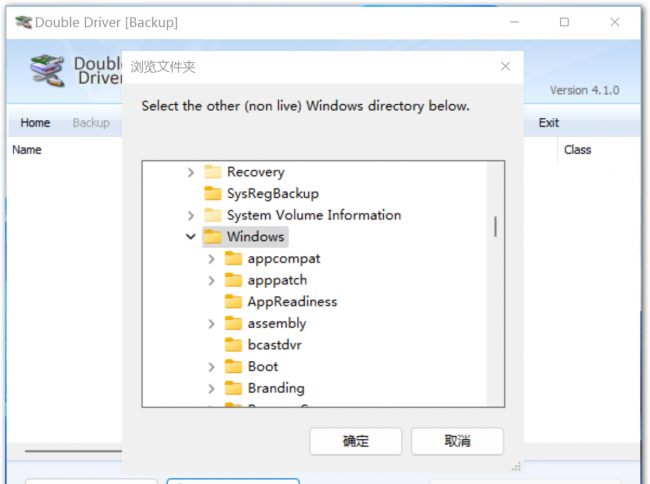
Task: Select the appcompat folder name
Action: tap(284, 259)
